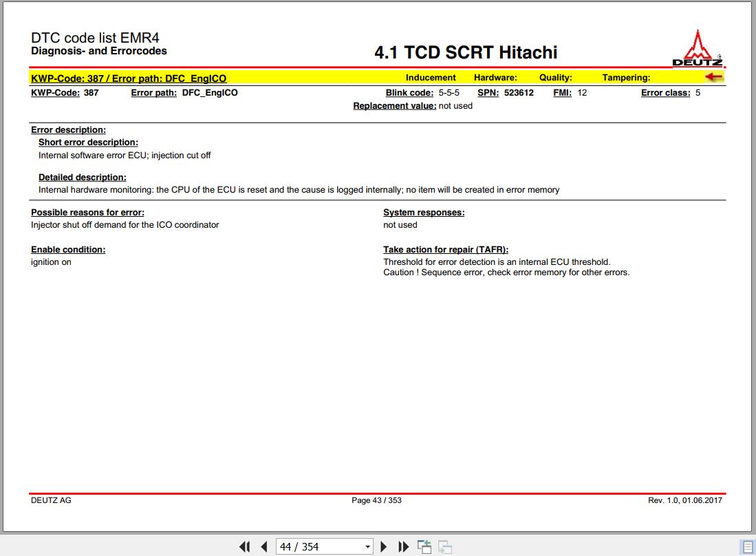Open the page number dropdown arrow
Screen dimensions: 756x556
367,547
